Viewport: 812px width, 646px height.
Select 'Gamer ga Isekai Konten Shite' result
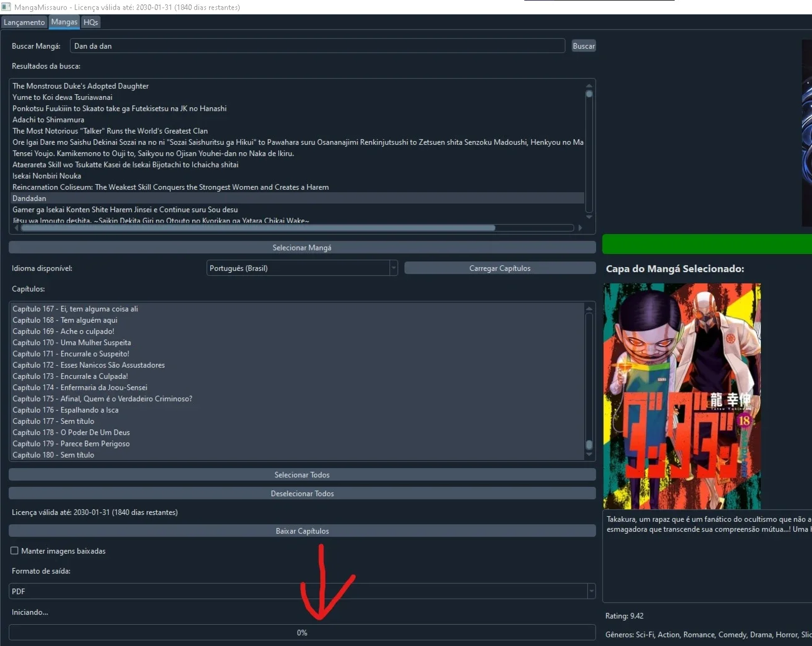click(297, 210)
